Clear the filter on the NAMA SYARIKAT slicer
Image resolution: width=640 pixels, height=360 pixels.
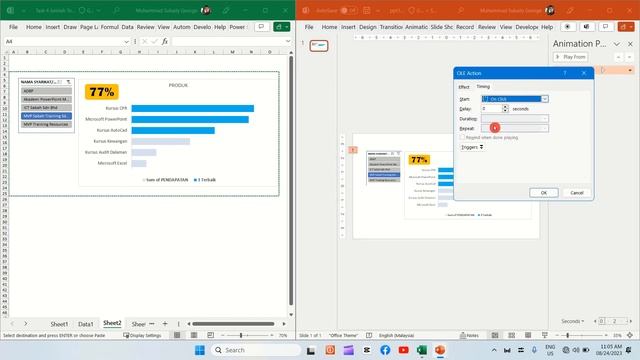point(69,82)
